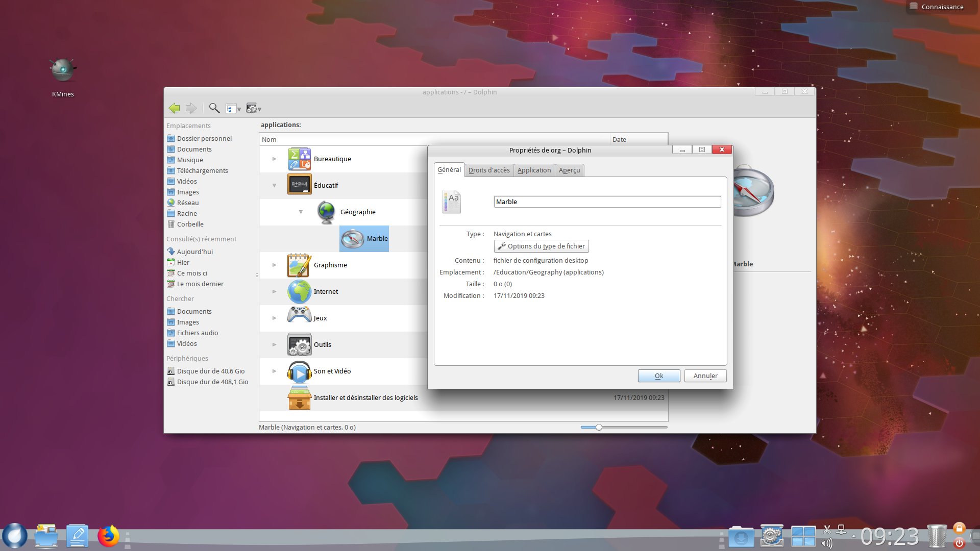Collapse the Géographie subcategory

(x=301, y=212)
